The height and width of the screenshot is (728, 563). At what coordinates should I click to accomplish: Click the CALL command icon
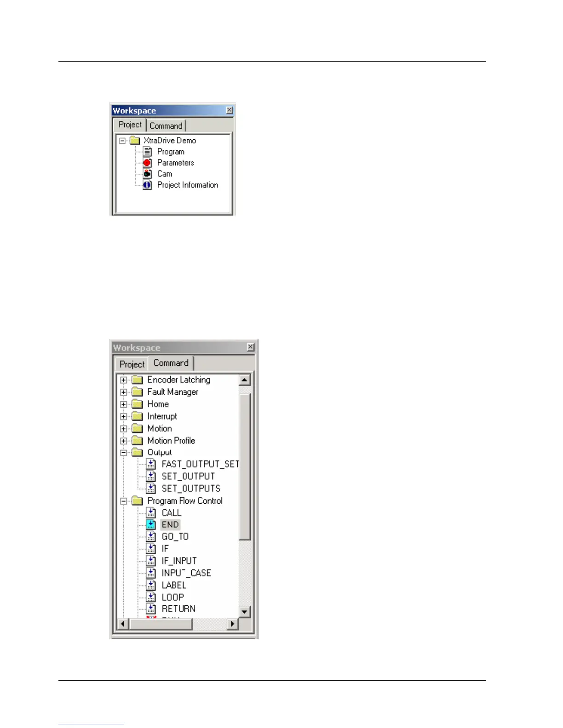(151, 512)
